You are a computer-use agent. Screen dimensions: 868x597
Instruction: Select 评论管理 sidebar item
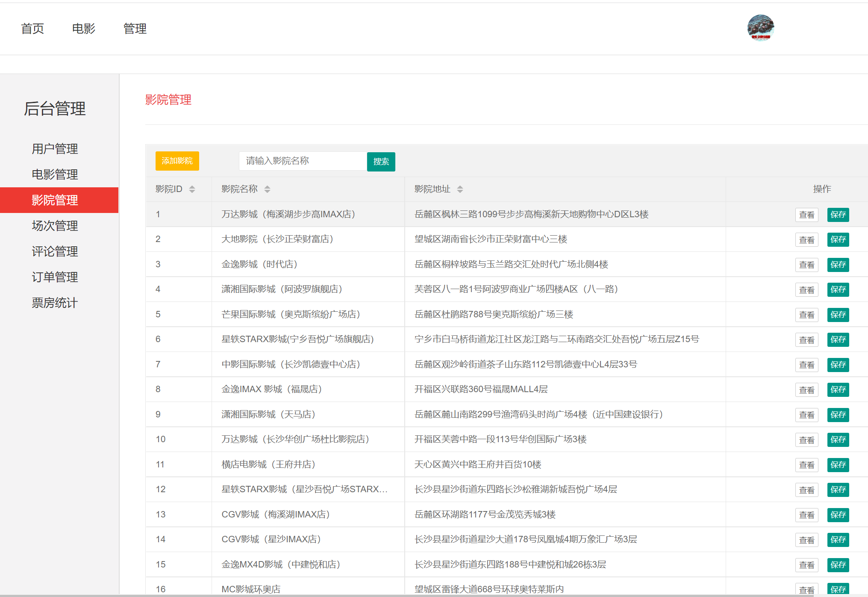[x=55, y=251]
